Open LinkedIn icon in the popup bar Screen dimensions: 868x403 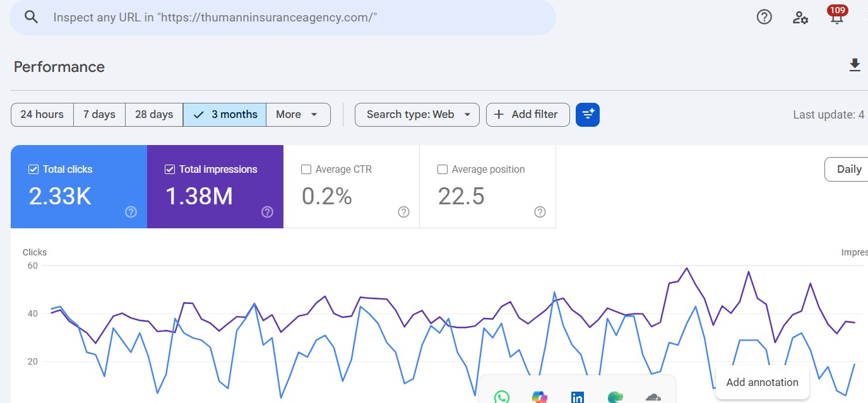[x=578, y=397]
